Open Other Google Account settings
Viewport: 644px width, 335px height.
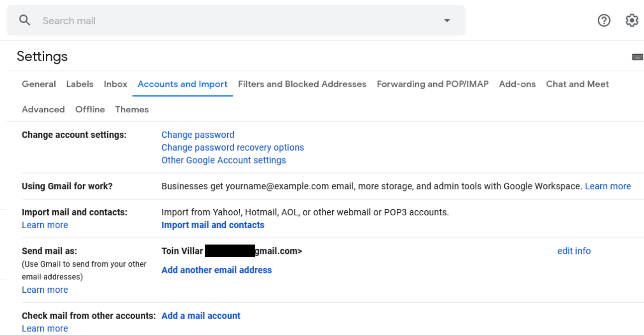(x=223, y=160)
